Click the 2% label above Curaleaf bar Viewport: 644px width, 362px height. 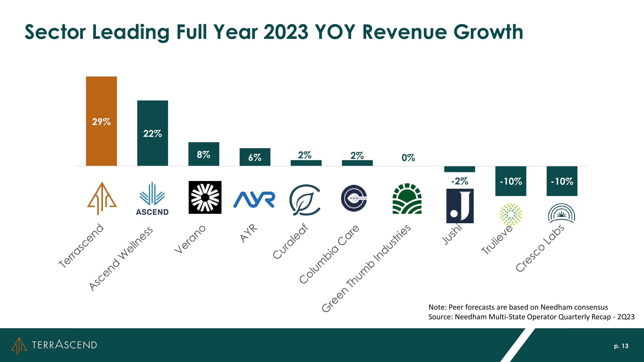(305, 155)
